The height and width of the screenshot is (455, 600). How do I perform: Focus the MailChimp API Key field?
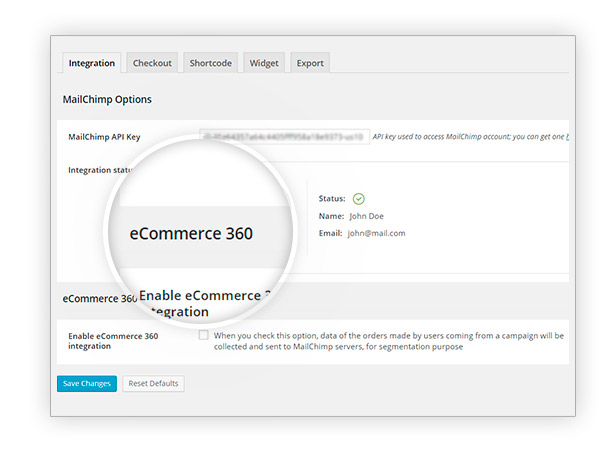283,137
